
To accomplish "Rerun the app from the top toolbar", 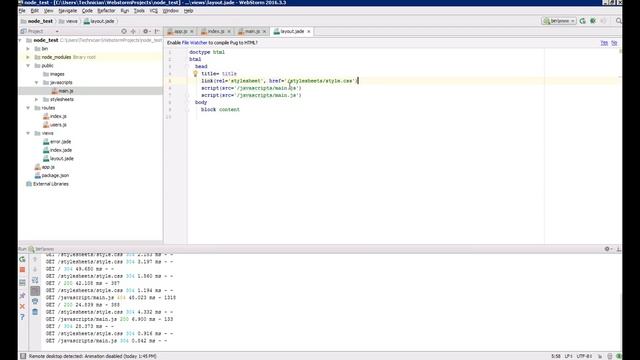I will click(x=582, y=21).
